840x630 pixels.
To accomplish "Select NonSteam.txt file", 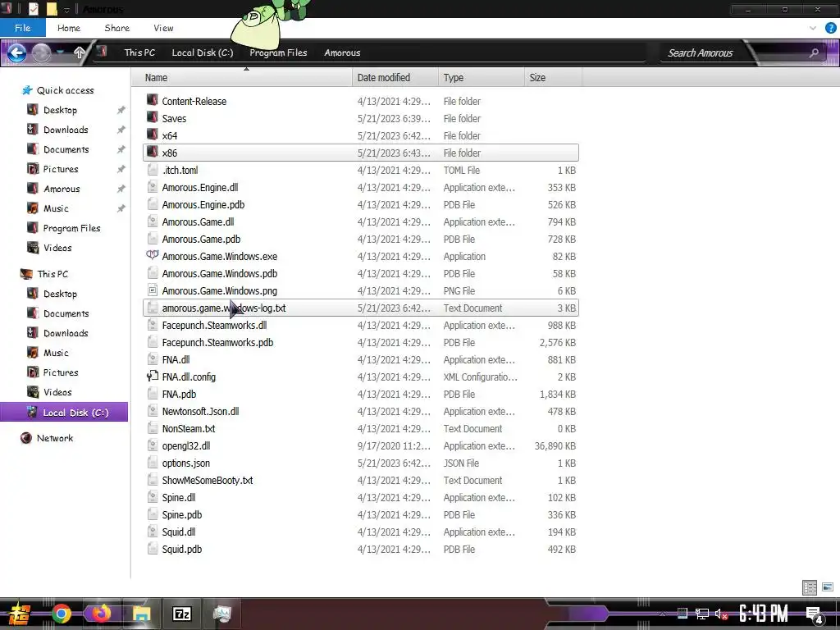I will [361, 428].
